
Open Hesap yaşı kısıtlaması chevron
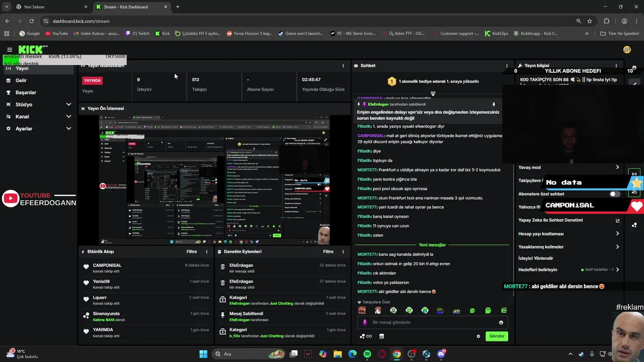pos(617,234)
